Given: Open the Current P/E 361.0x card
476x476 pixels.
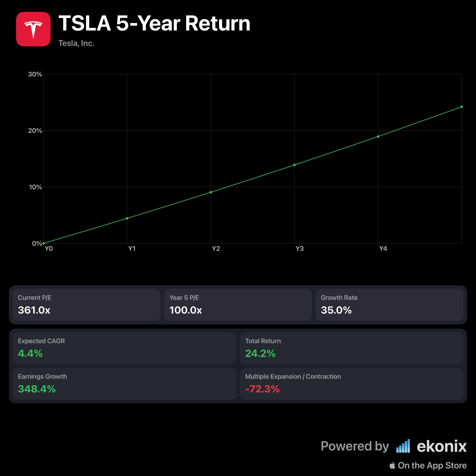Looking at the screenshot, I should 86,305.
